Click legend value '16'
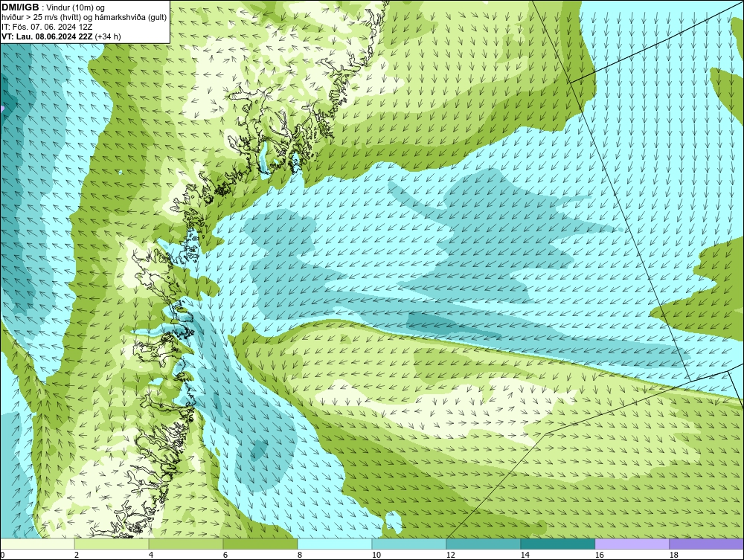744x560 pixels. 599,555
